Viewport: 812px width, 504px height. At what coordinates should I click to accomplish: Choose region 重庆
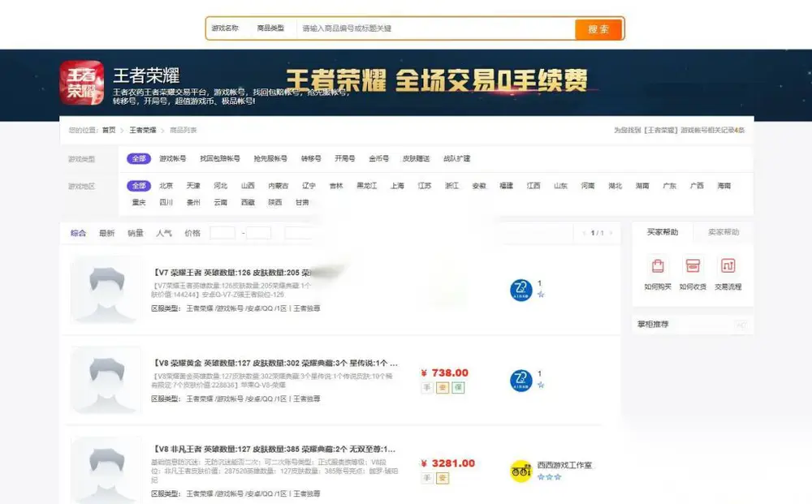(x=139, y=202)
